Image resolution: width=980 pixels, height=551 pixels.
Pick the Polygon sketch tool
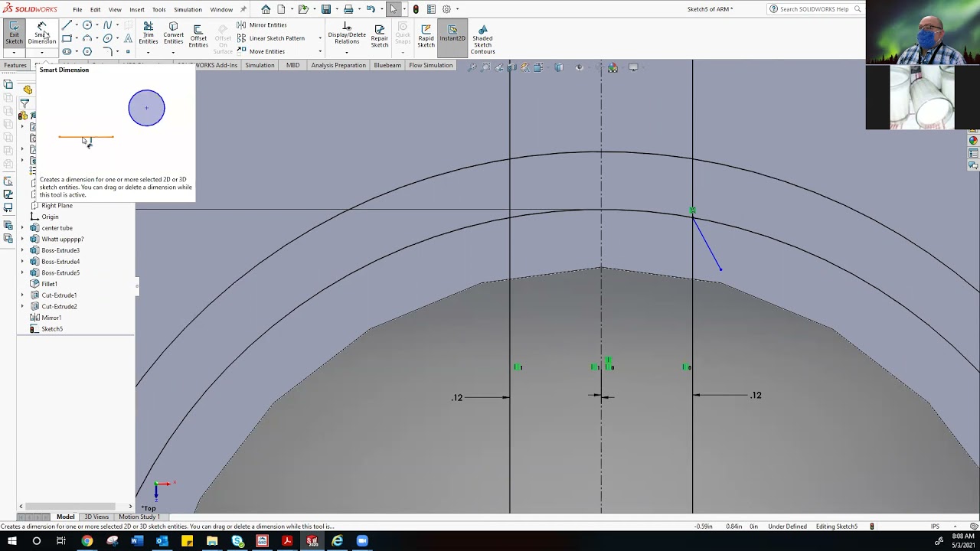(x=87, y=52)
